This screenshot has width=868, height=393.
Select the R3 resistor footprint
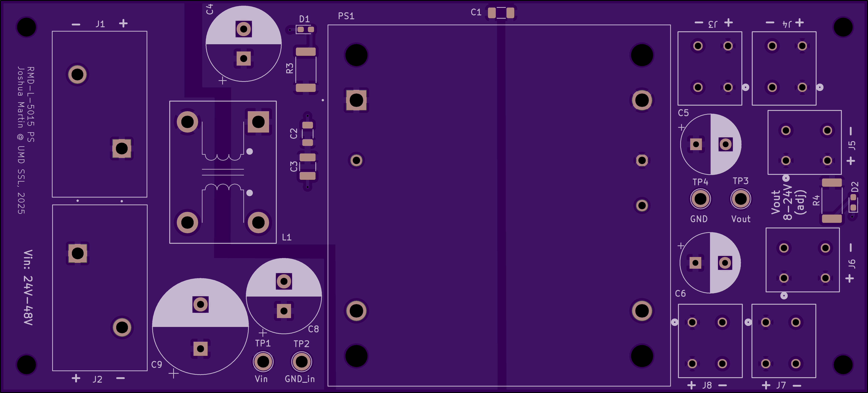pos(306,70)
